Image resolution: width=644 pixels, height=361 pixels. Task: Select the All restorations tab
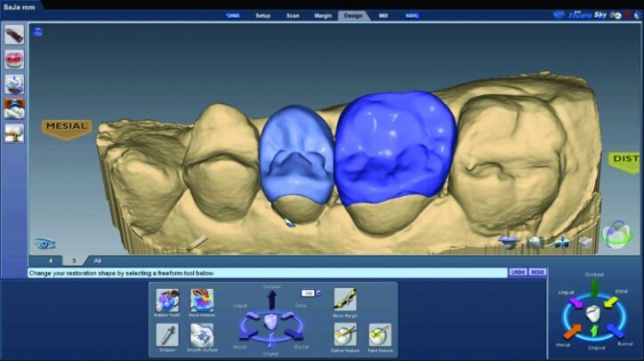[x=96, y=261]
